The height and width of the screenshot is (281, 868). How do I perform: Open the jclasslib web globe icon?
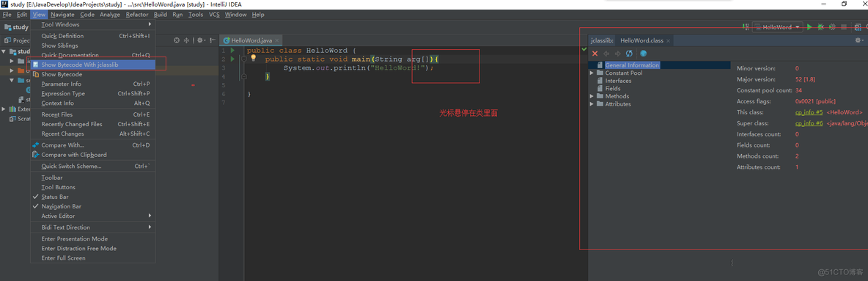click(643, 54)
